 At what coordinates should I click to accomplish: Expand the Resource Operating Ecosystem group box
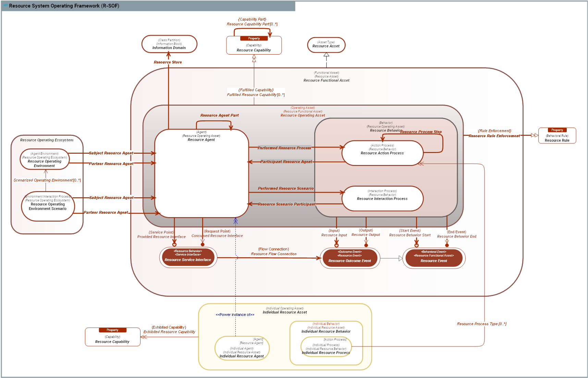click(48, 140)
